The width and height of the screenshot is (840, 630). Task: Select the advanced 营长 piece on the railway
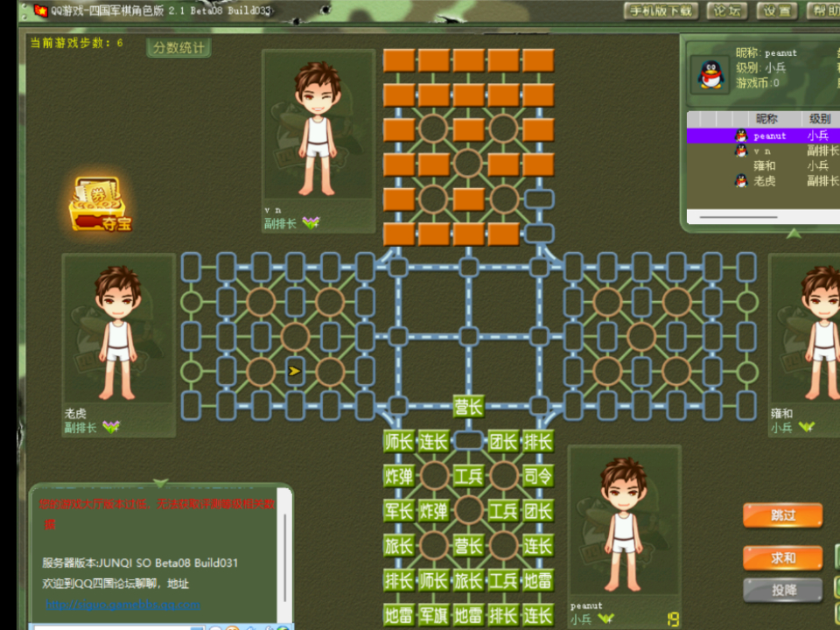469,407
